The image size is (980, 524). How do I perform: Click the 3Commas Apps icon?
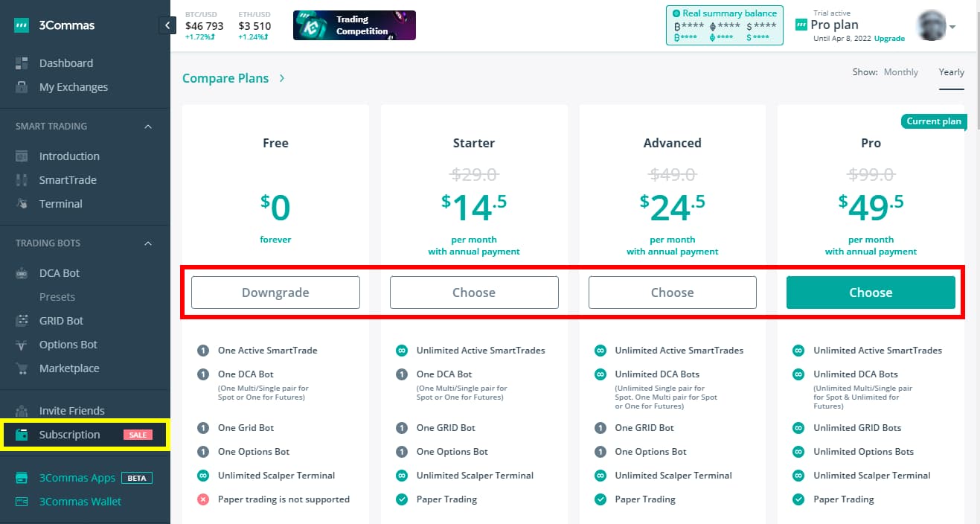coord(22,478)
